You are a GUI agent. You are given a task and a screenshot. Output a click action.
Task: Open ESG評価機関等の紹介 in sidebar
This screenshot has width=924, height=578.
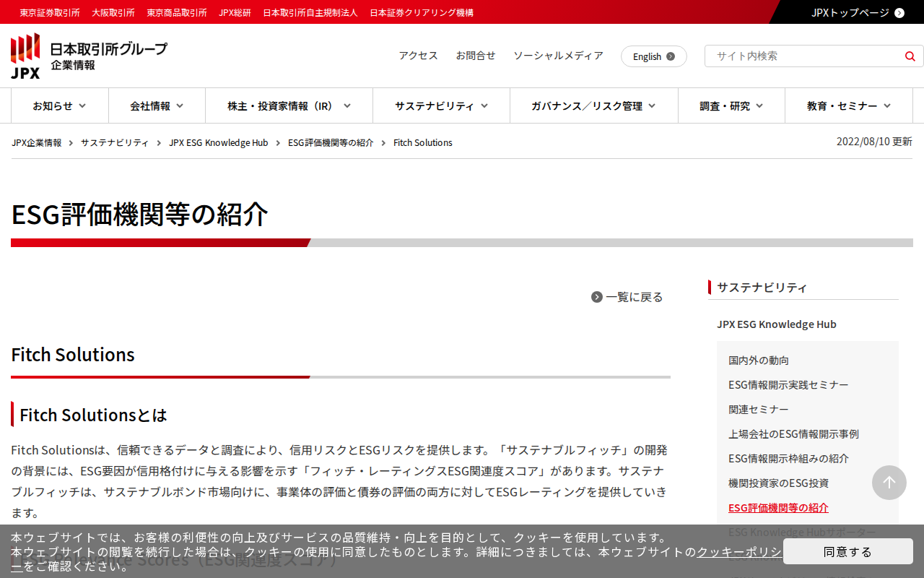tap(778, 507)
